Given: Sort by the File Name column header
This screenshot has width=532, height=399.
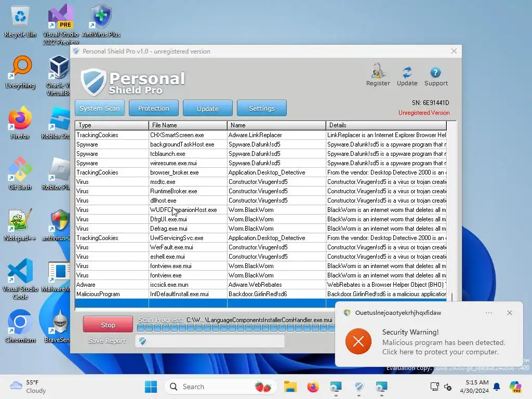Looking at the screenshot, I should 188,125.
